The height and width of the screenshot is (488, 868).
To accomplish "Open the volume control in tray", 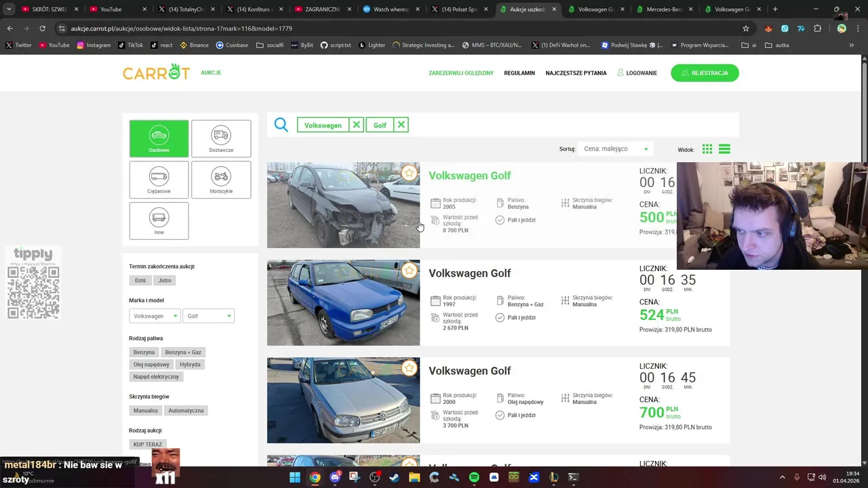I will click(823, 477).
